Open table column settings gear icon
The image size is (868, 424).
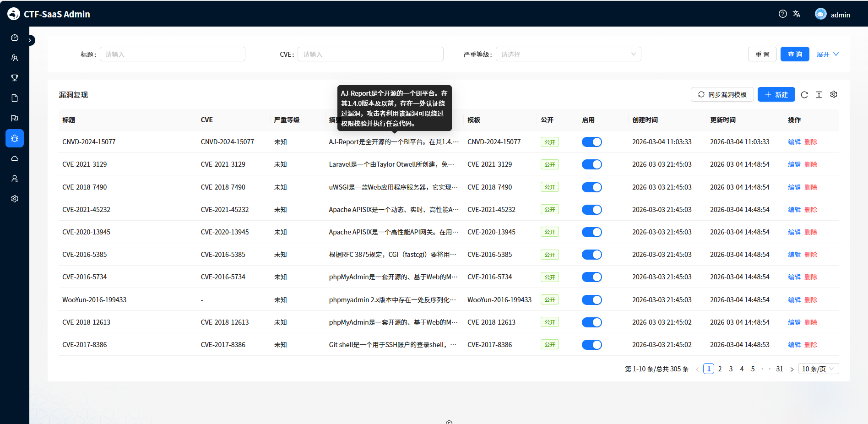(x=834, y=94)
